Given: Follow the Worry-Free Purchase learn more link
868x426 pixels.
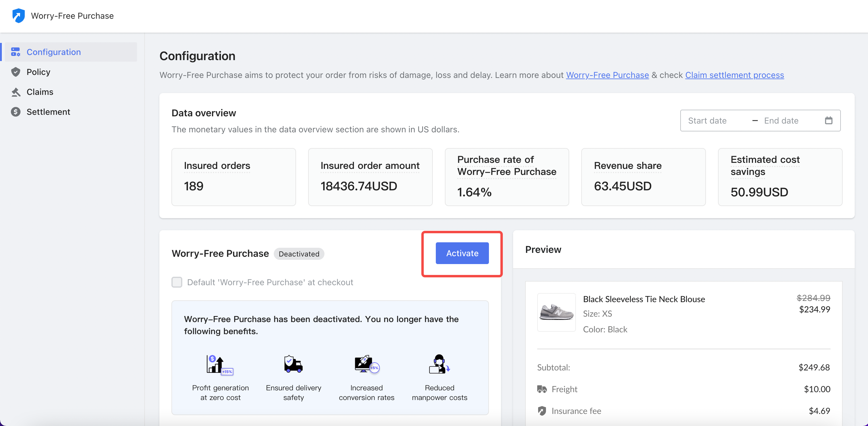Looking at the screenshot, I should click(607, 75).
